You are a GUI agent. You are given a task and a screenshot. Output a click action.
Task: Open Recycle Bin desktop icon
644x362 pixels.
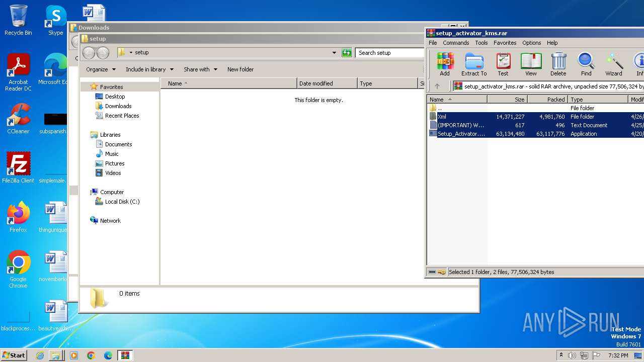click(x=18, y=20)
